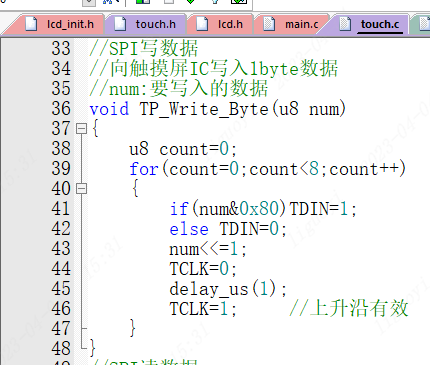Click the '//num:要写入的数据' comment
This screenshot has width=430, height=365.
(x=179, y=88)
